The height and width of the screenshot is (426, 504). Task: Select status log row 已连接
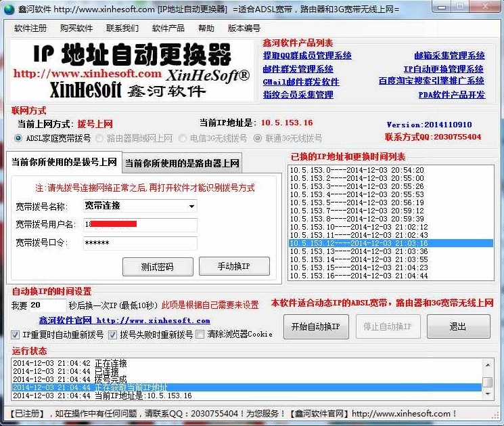[246, 371]
